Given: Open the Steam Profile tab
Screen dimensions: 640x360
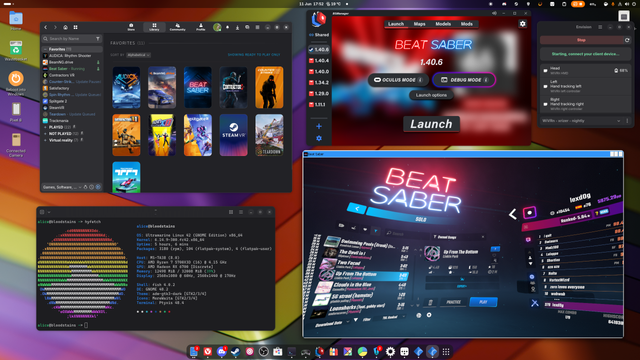Looking at the screenshot, I should point(200,27).
